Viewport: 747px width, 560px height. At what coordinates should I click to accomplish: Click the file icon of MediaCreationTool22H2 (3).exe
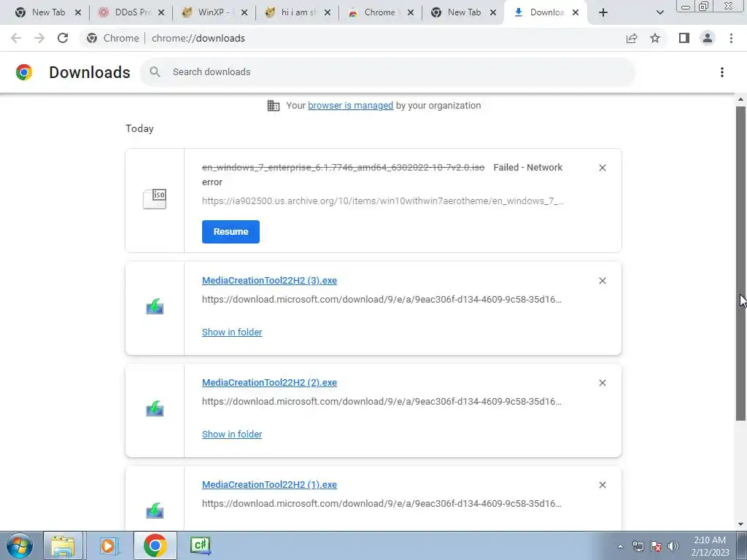tap(155, 307)
